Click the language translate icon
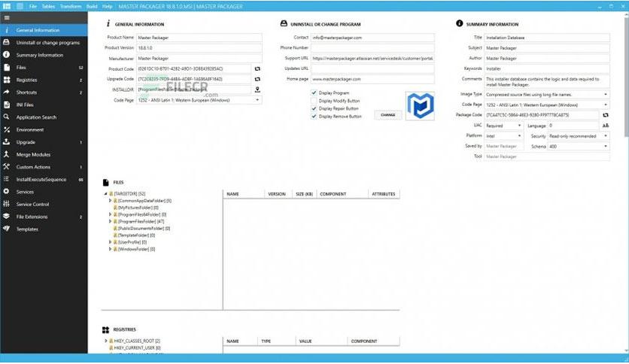 coord(606,126)
